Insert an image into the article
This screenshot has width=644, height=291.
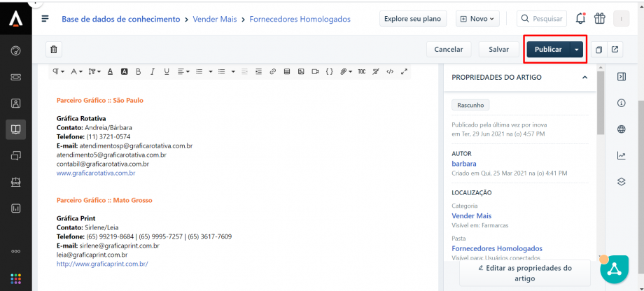[x=300, y=71]
